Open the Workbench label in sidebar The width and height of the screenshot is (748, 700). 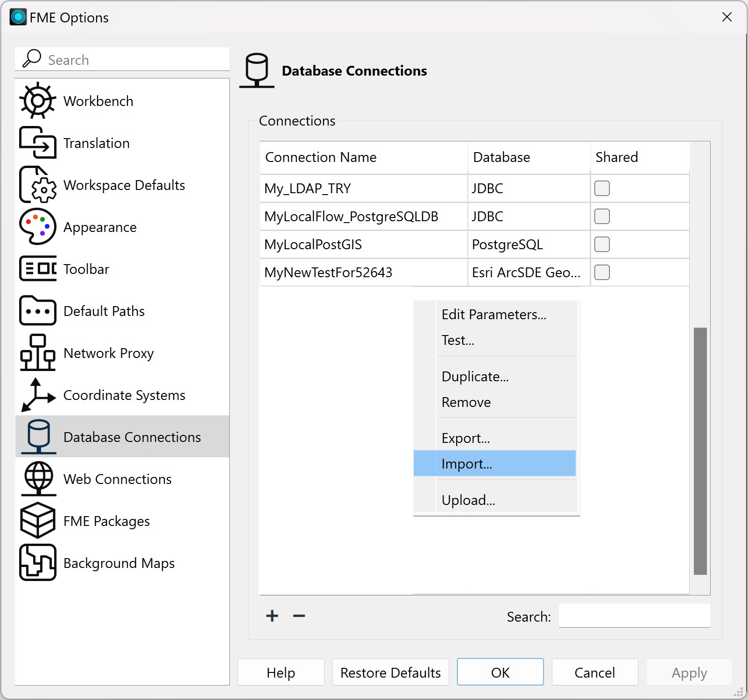tap(99, 101)
